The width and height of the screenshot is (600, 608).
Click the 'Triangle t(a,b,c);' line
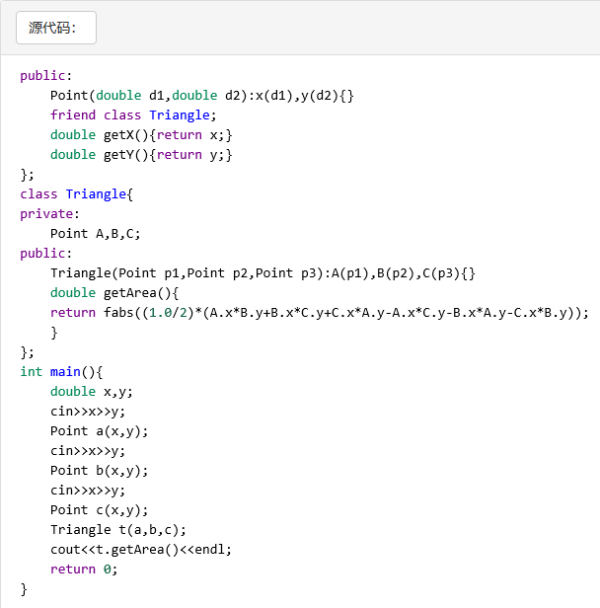point(118,529)
